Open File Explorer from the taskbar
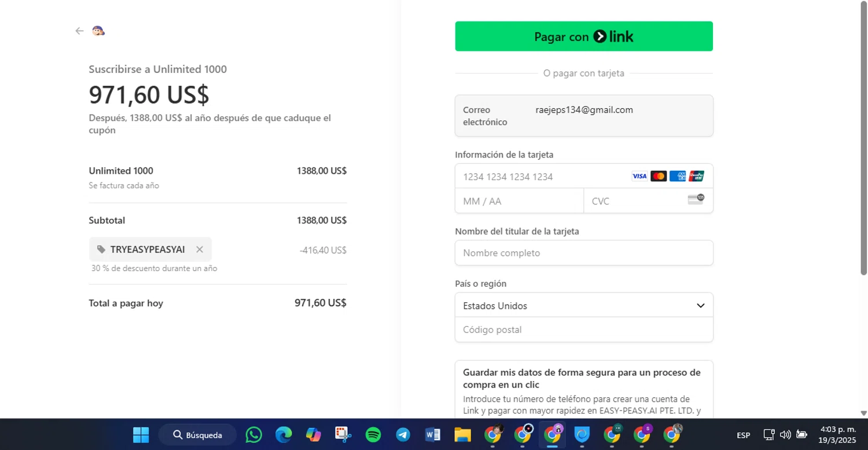 [463, 434]
